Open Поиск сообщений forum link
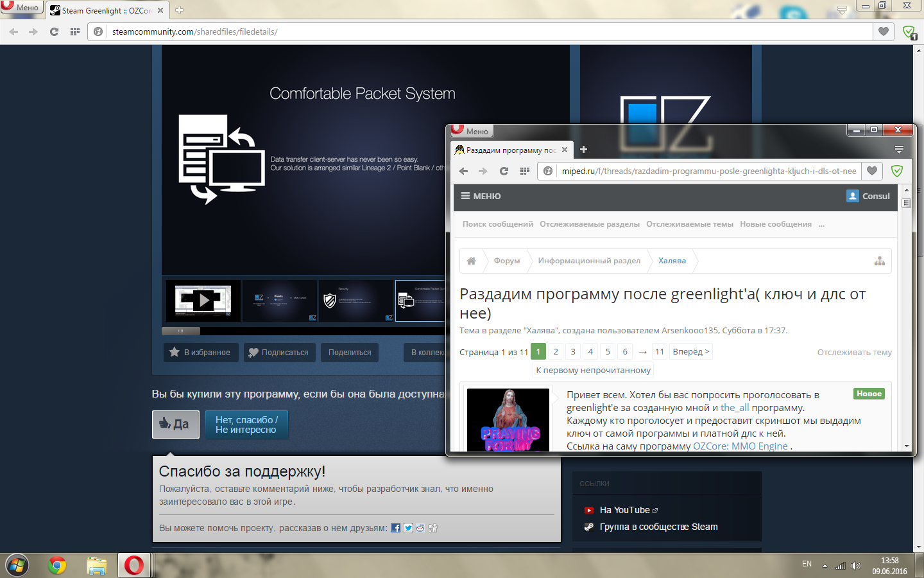This screenshot has height=578, width=924. coord(498,224)
